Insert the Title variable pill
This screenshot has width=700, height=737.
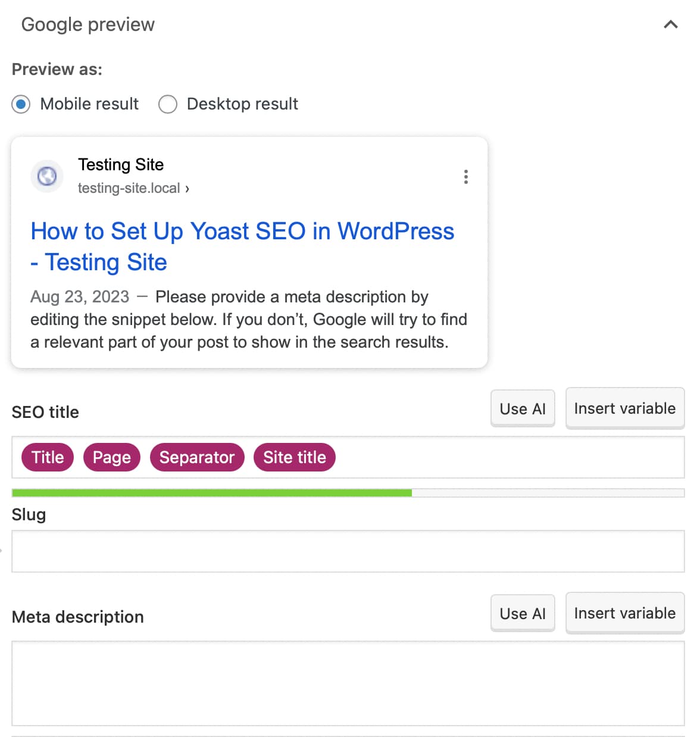point(47,457)
